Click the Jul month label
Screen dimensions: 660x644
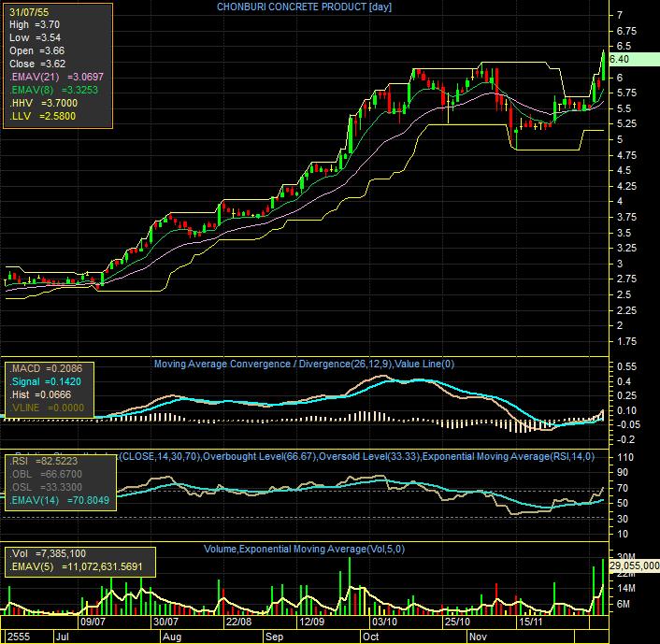point(63,637)
